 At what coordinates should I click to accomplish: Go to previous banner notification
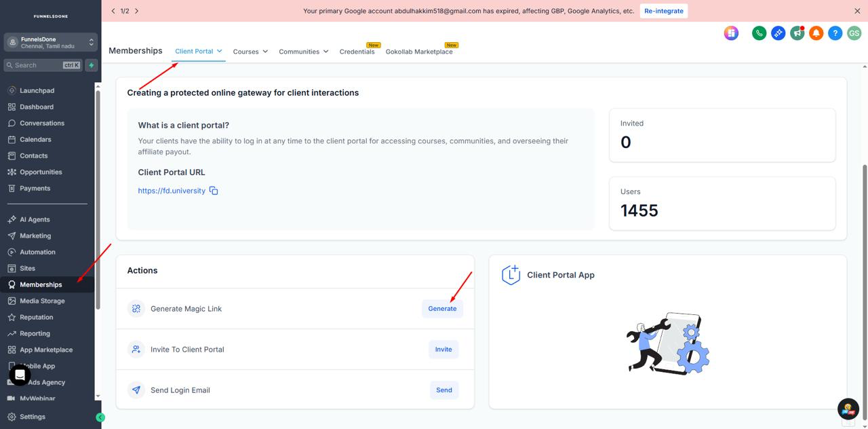tap(113, 11)
